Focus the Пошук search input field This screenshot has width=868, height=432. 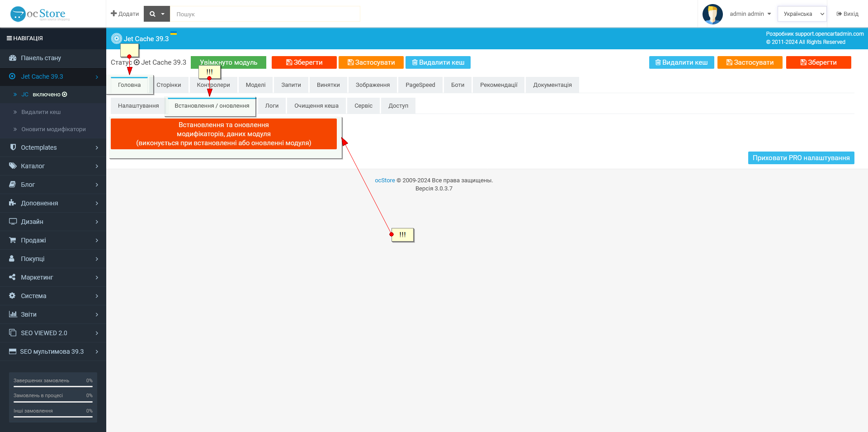(x=265, y=14)
